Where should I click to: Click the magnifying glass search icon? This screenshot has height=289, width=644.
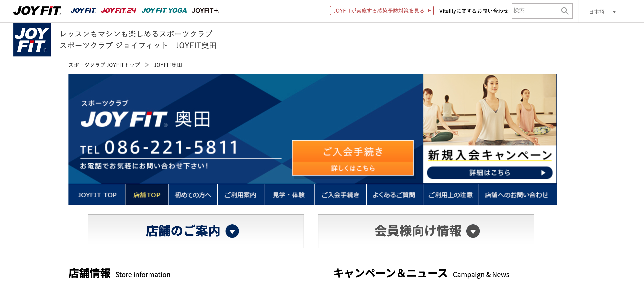point(565,11)
